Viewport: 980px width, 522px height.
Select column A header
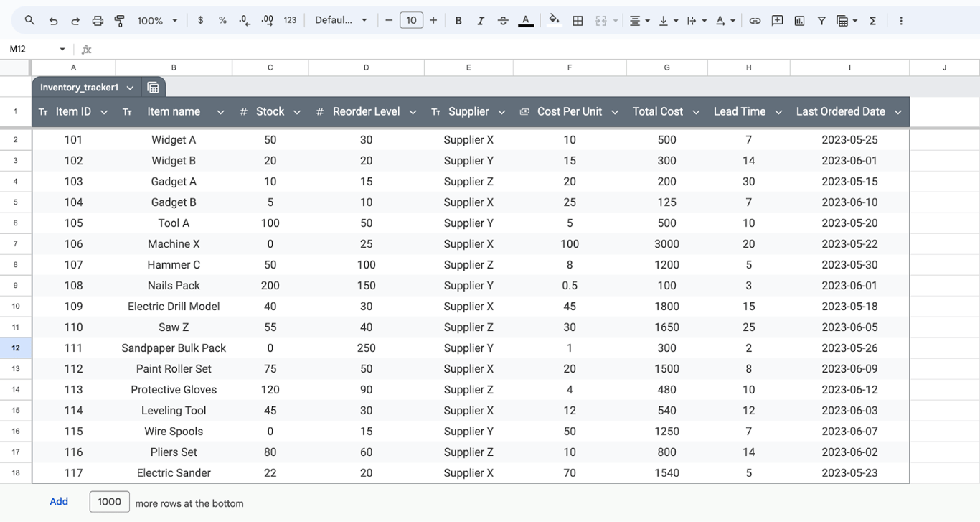point(73,67)
